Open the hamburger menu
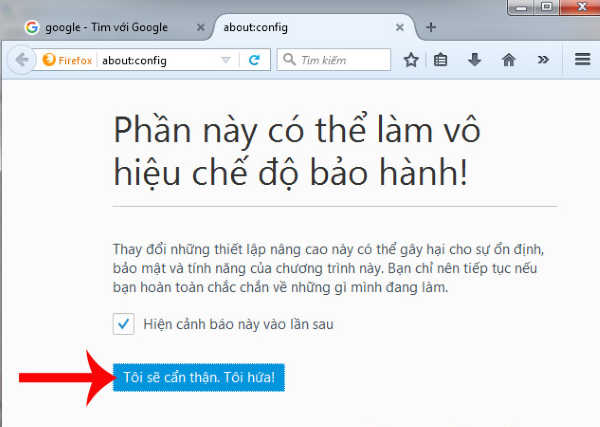The image size is (600, 427). (582, 60)
